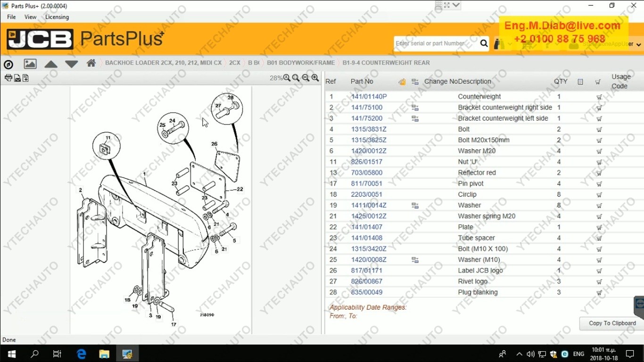Open part number 826/01517
The height and width of the screenshot is (362, 644).
(x=367, y=162)
